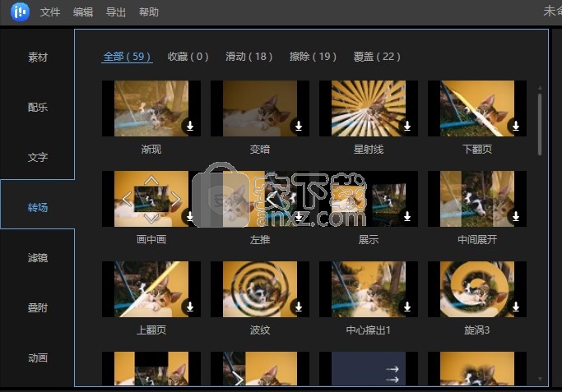
Task: Switch to the 动画 sidebar tab
Action: coord(38,357)
